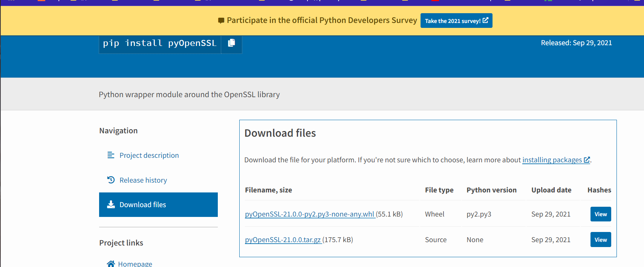Copy the pip install command to clipboard
The width and height of the screenshot is (644, 267).
click(x=231, y=43)
